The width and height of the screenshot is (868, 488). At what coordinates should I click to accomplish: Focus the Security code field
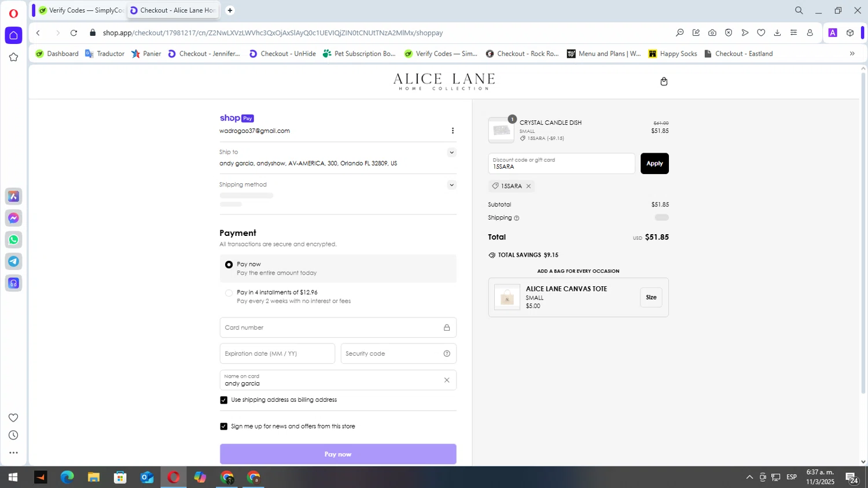click(x=399, y=353)
